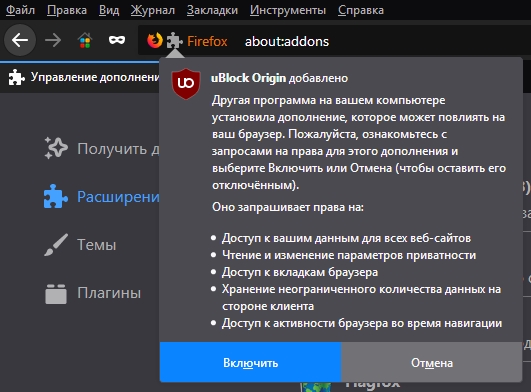This screenshot has height=392, width=531.
Task: Click the puzzle-piece add-on notification icon
Action: 174,41
